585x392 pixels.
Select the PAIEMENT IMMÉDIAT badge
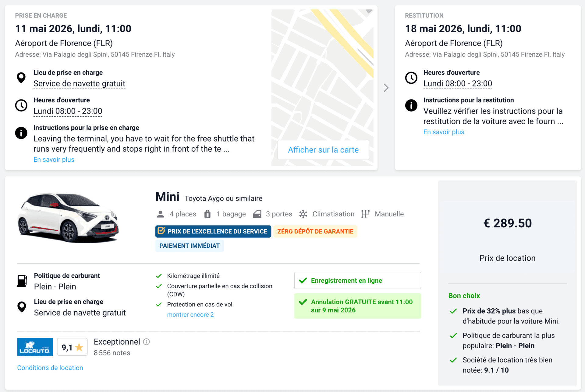pyautogui.click(x=190, y=246)
